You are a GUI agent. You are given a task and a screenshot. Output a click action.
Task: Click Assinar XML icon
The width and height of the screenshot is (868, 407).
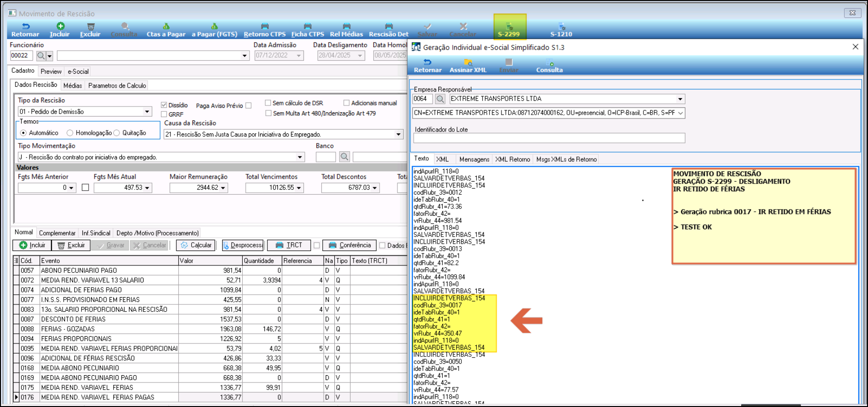[x=468, y=66]
